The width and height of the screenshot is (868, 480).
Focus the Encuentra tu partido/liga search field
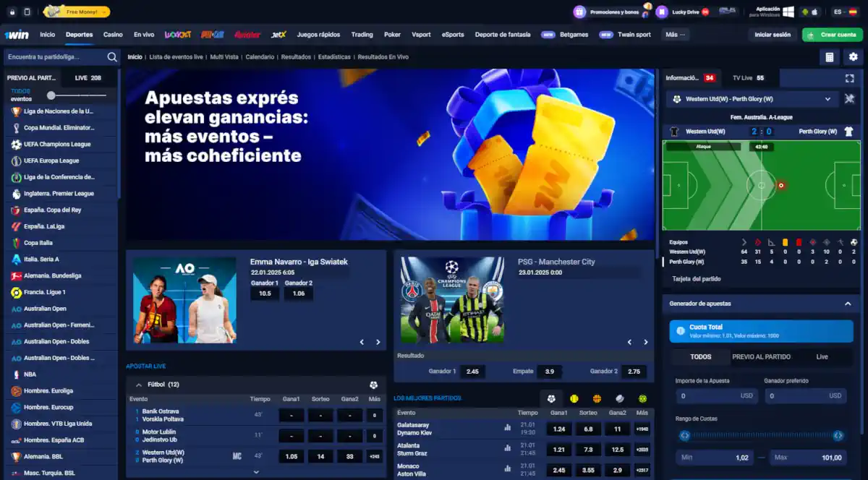pyautogui.click(x=56, y=57)
